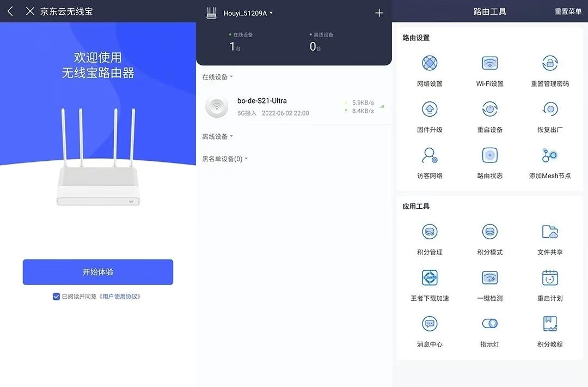Tap the router icon beside Houyi_51209A

(211, 13)
